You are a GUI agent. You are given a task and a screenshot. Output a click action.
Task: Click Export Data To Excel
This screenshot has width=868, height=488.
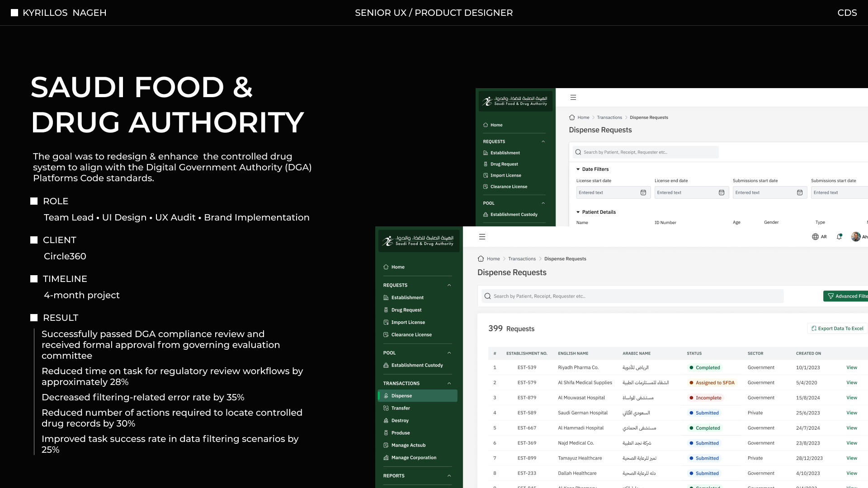pos(837,328)
